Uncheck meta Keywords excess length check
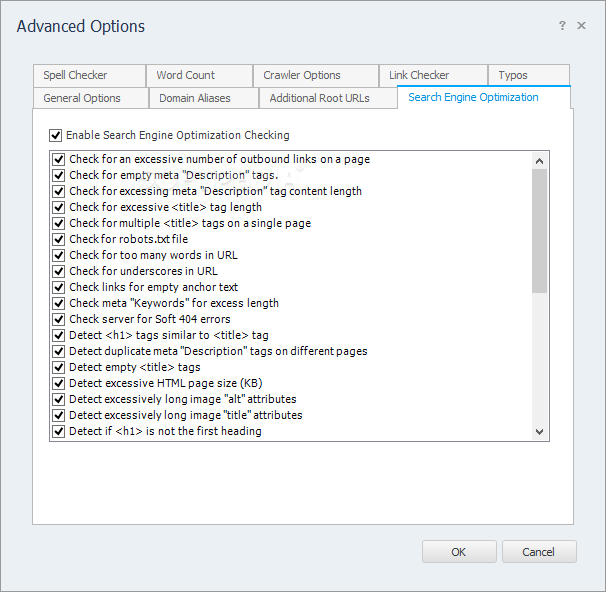 (x=58, y=303)
